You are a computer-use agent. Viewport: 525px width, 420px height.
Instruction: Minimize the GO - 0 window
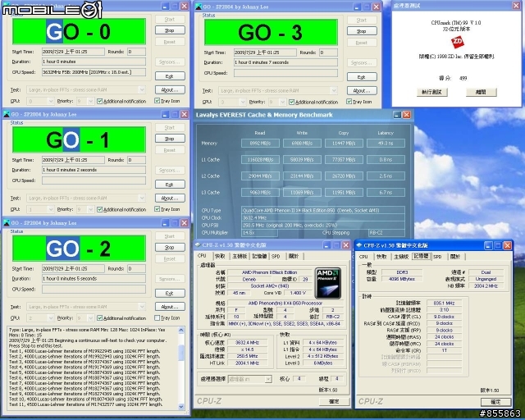[165, 6]
